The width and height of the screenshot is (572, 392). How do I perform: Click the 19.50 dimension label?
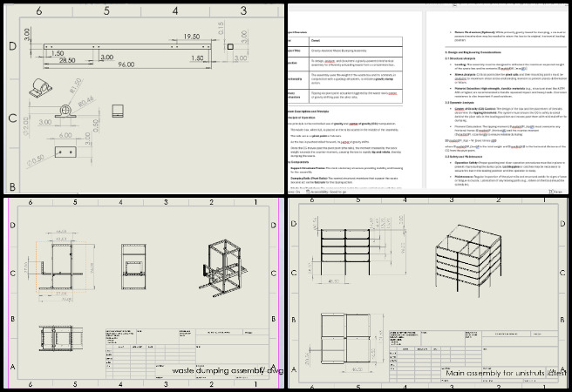[x=190, y=37]
